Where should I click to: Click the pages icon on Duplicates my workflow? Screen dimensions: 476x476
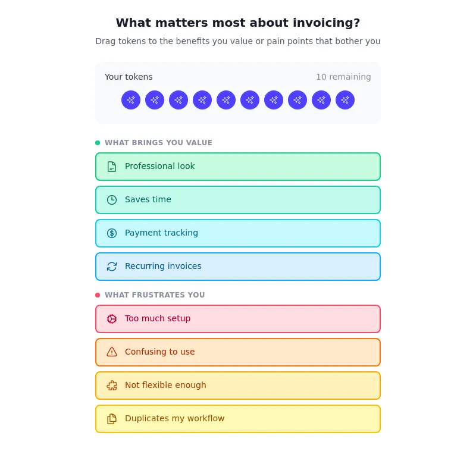[112, 418]
